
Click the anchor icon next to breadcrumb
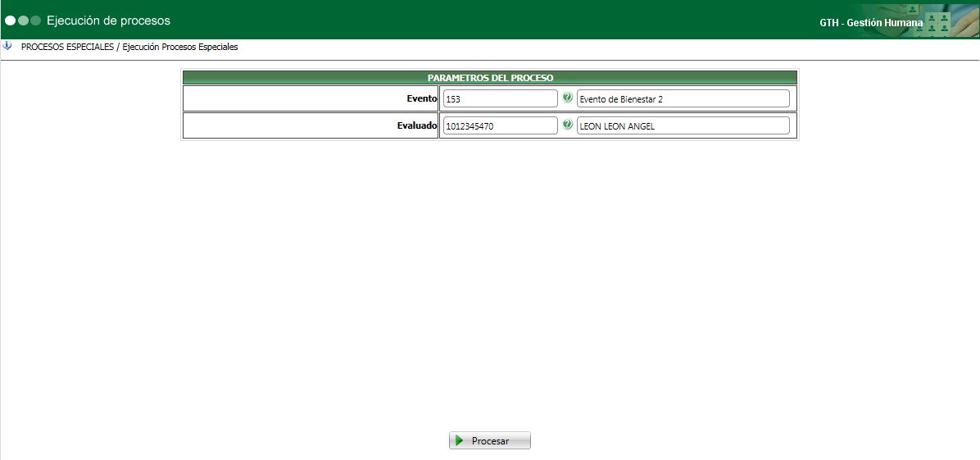pos(7,46)
